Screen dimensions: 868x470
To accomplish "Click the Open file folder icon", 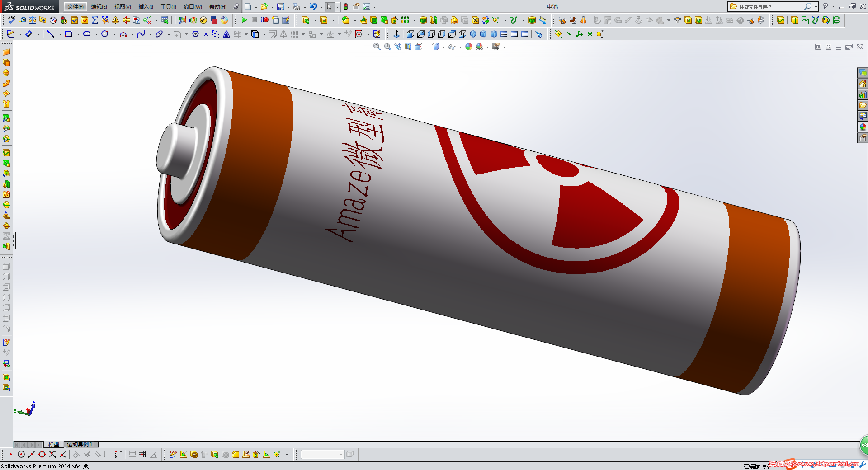I will [264, 7].
